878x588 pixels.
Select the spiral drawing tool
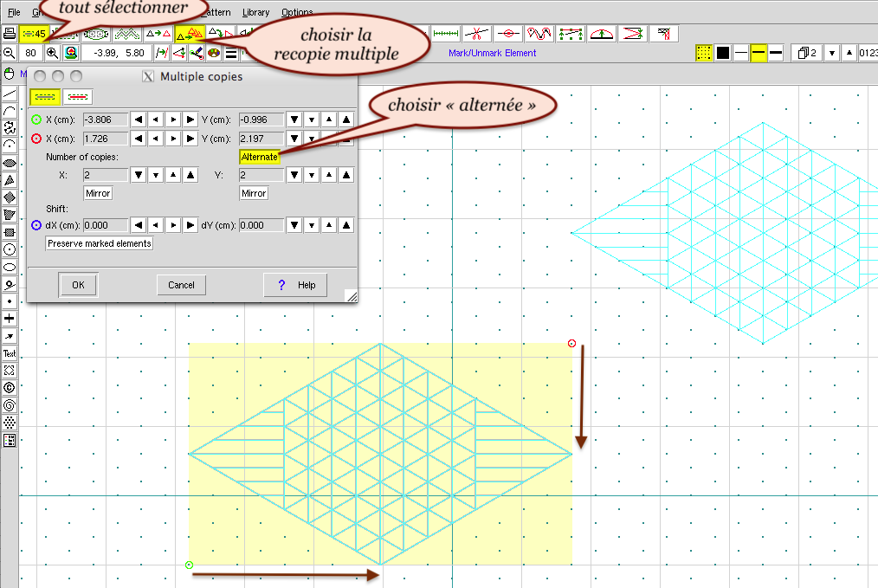coord(10,405)
